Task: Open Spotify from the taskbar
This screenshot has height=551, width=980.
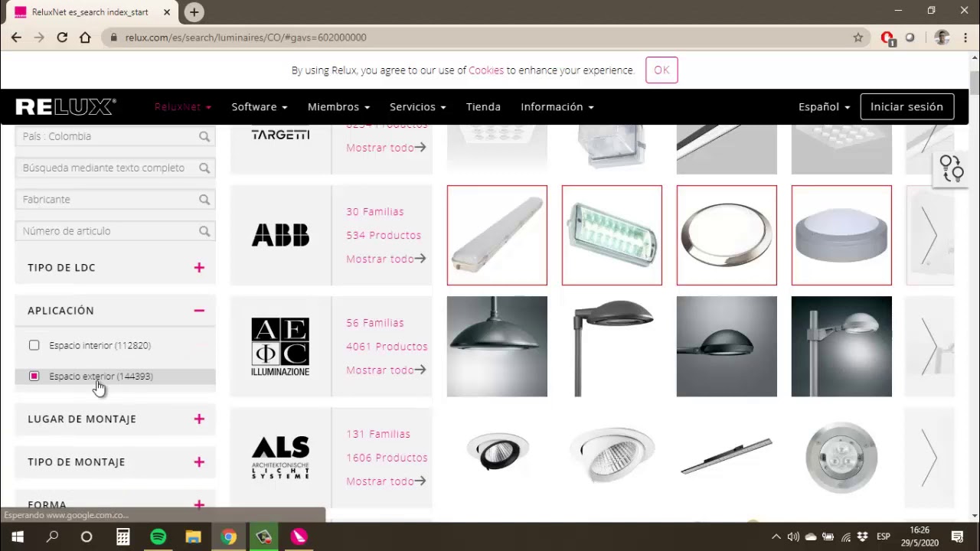Action: click(158, 536)
